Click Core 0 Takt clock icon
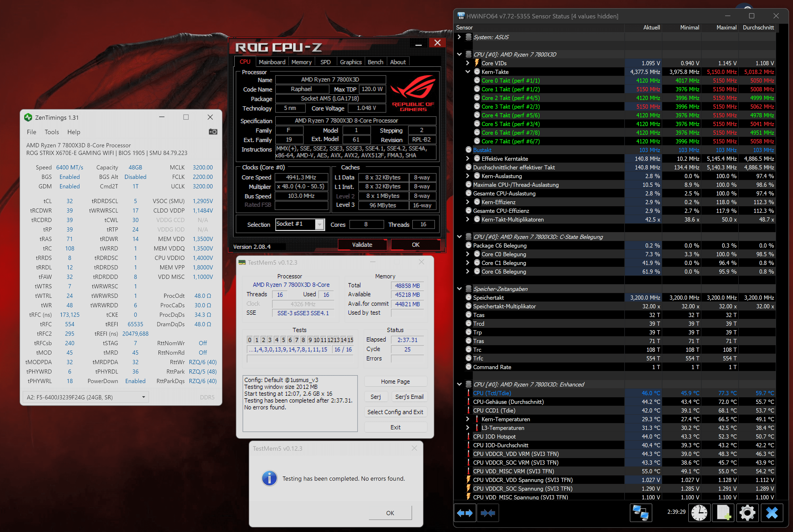 [x=477, y=81]
